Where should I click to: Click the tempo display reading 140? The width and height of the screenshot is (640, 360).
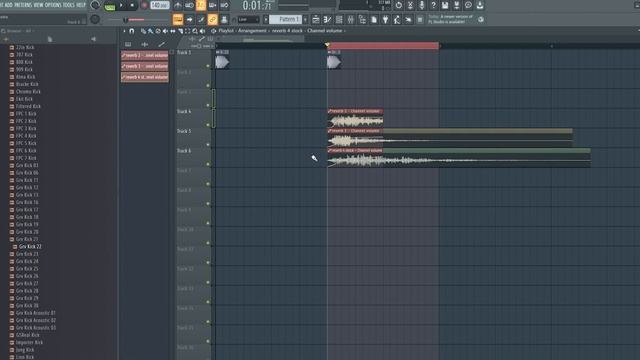coord(160,5)
